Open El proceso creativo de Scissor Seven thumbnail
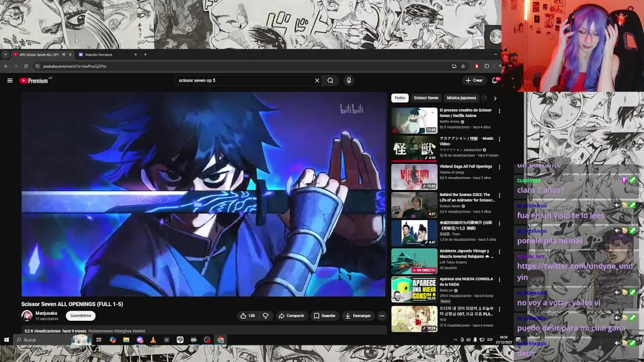The width and height of the screenshot is (644, 362). [x=415, y=121]
